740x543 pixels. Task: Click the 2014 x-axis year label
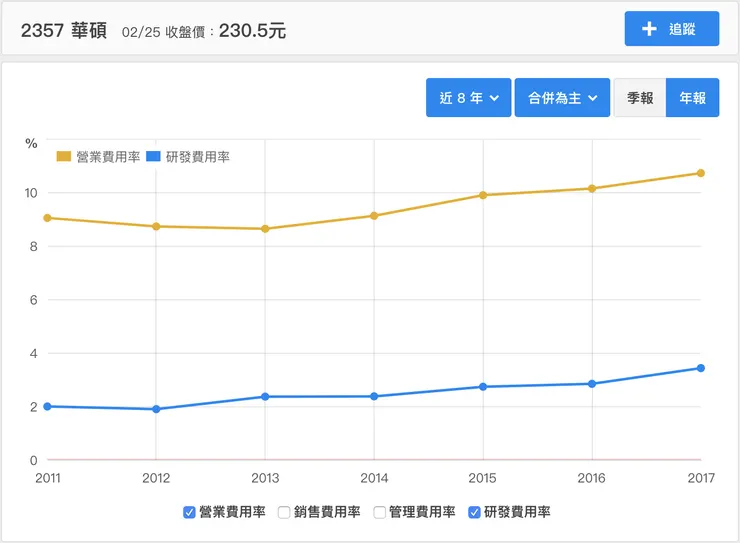coord(374,478)
